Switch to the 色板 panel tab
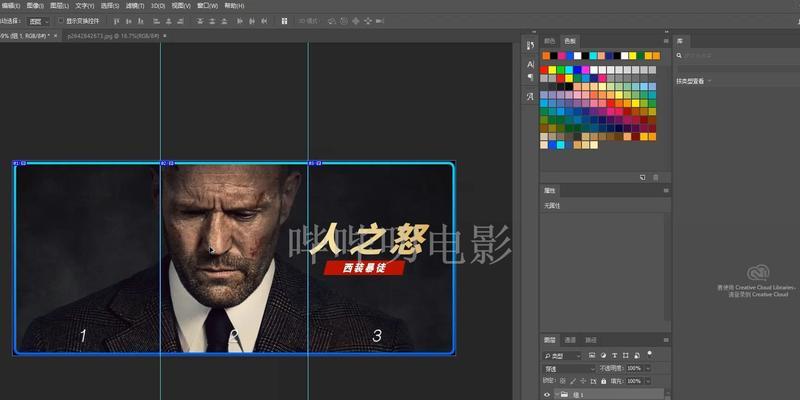This screenshot has height=400, width=800. point(569,41)
